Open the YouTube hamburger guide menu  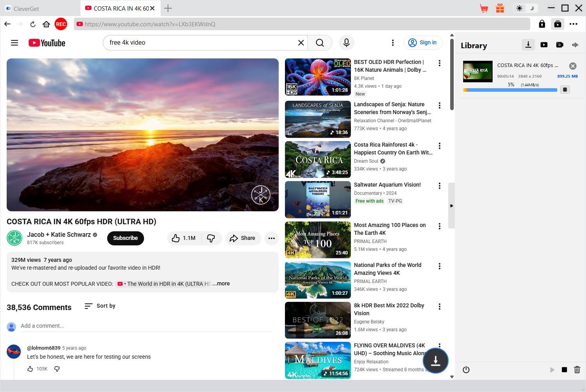click(15, 43)
